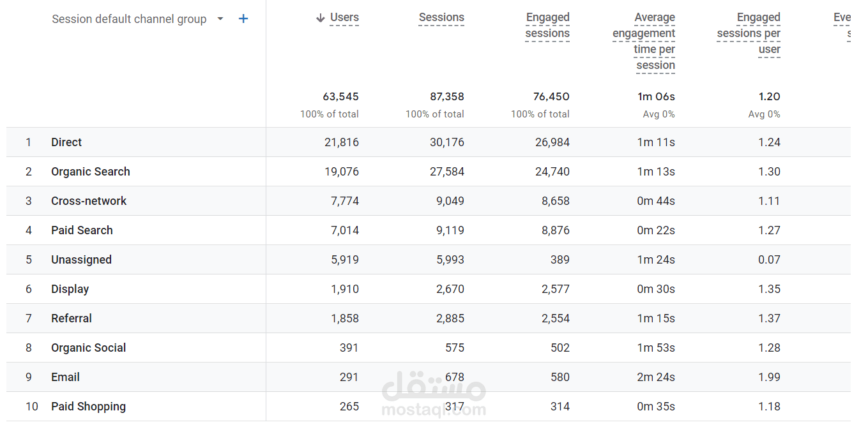Sort by the Sessions column header
Image resolution: width=868 pixels, height=427 pixels.
441,18
